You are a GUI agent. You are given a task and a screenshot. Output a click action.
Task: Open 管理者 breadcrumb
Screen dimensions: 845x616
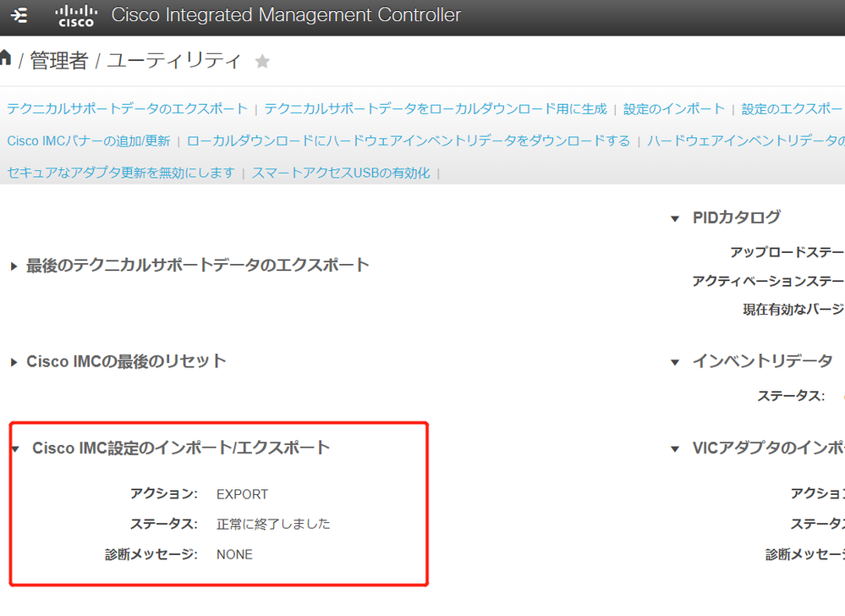coord(58,60)
